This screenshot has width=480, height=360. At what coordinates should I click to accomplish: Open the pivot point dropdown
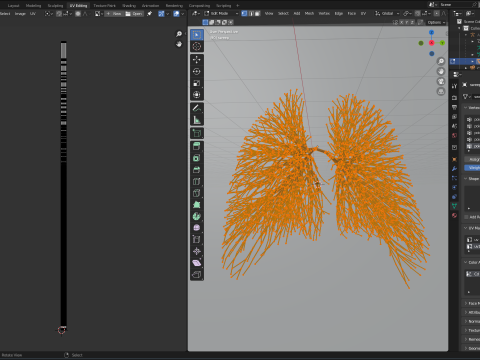coord(407,13)
